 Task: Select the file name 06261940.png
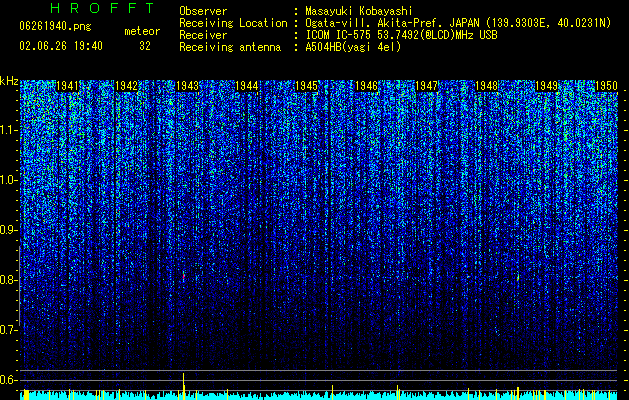[x=55, y=27]
